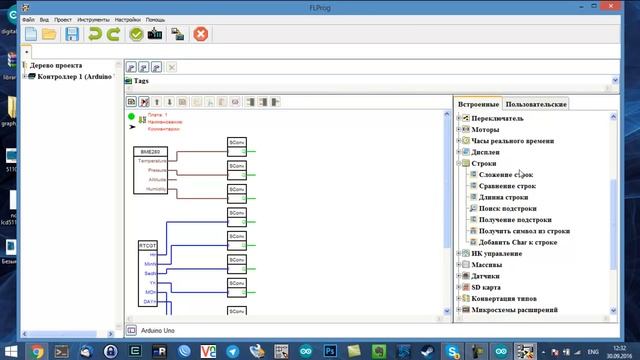This screenshot has height=360, width=640.
Task: Open the Tags dropdown arrow
Action: coord(615,80)
